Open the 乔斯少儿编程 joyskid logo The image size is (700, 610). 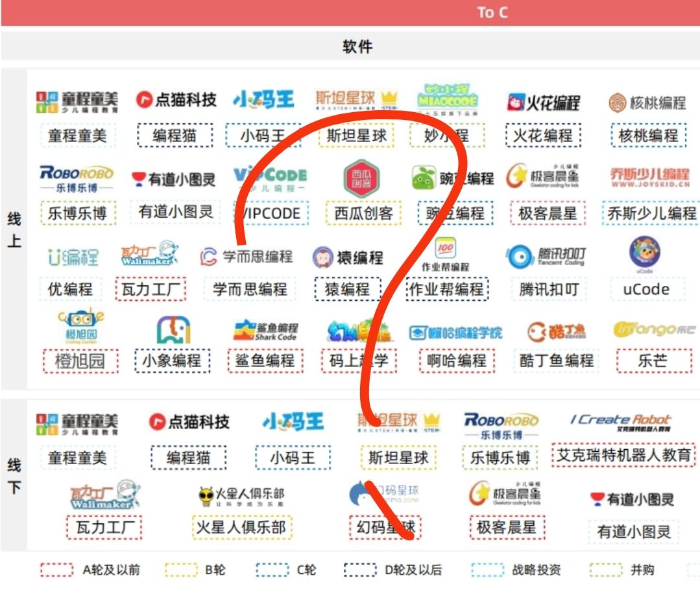(x=650, y=177)
